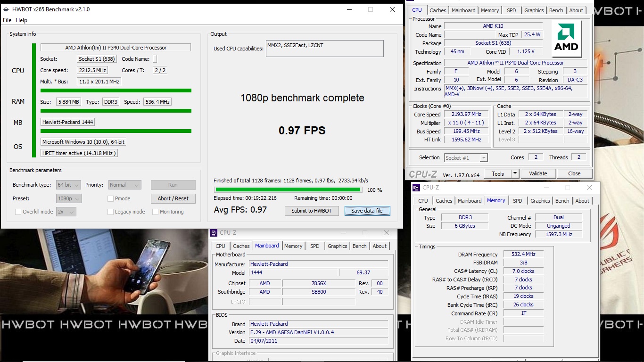Click the HWBOT x265 app title icon
The width and height of the screenshot is (644, 362).
pyautogui.click(x=6, y=9)
